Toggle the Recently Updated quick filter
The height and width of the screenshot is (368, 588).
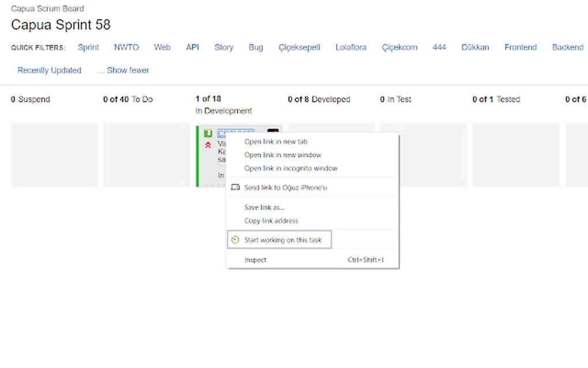pyautogui.click(x=48, y=70)
